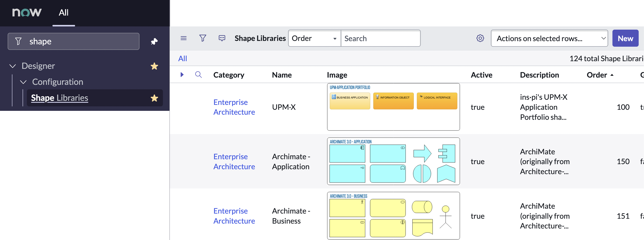Toggle the column search magnifier icon
Image resolution: width=644 pixels, height=240 pixels.
[199, 75]
